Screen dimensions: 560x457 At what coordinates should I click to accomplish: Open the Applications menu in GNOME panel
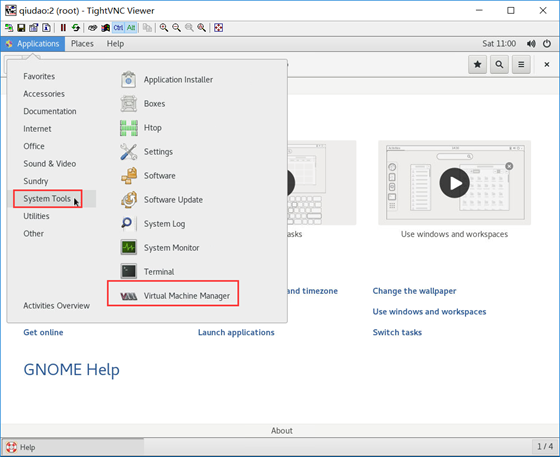pyautogui.click(x=33, y=44)
